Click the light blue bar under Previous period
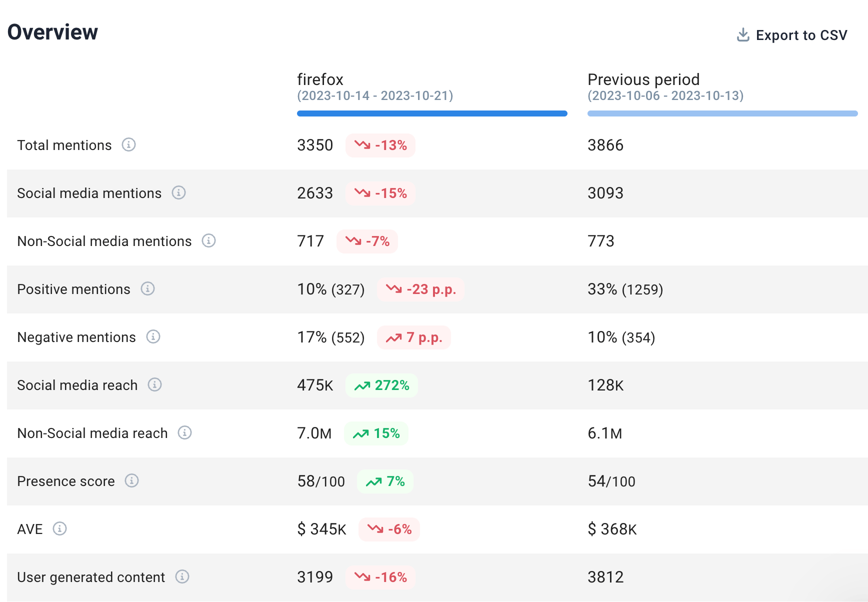The width and height of the screenshot is (868, 602). 722,113
